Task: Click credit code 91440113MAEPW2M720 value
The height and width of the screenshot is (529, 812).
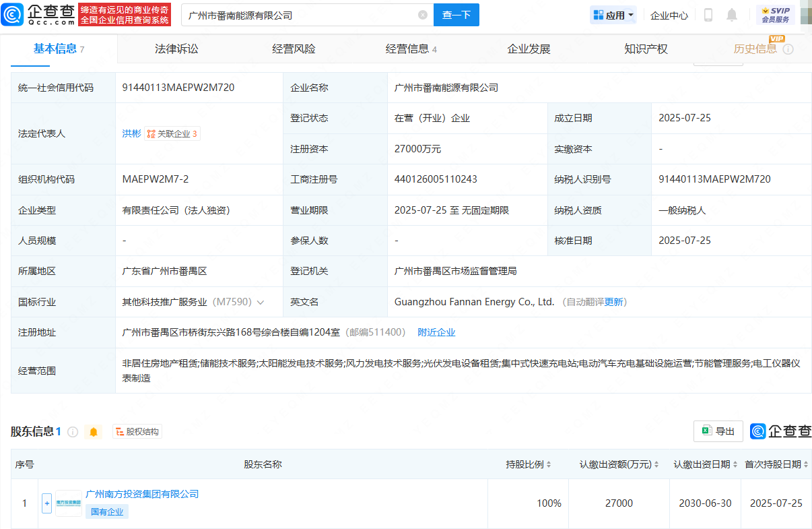Action: pyautogui.click(x=178, y=88)
